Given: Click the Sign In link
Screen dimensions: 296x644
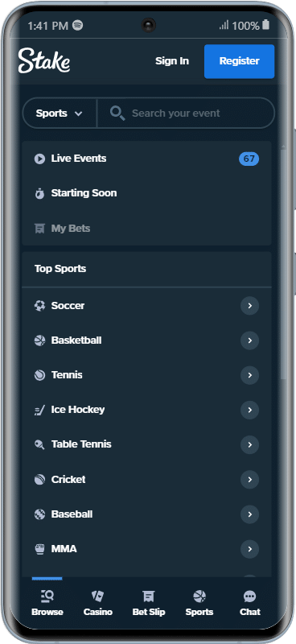Looking at the screenshot, I should coord(172,61).
